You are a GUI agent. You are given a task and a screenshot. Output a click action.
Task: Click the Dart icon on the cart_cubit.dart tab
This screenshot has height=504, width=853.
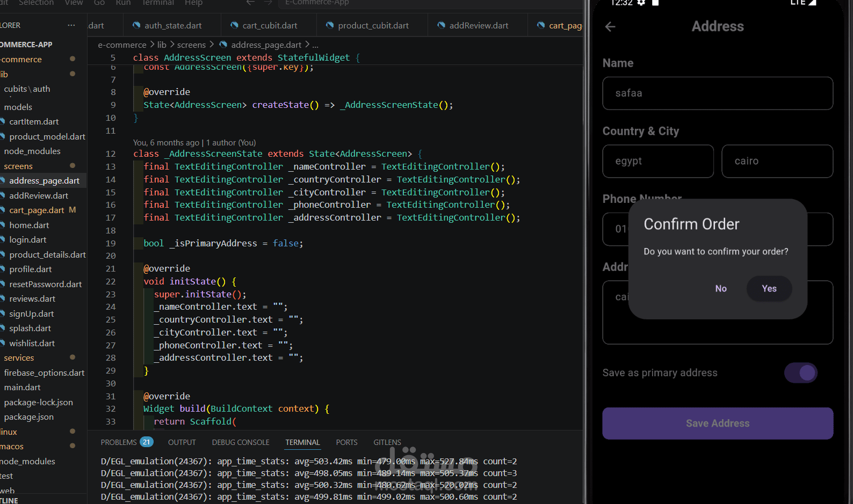click(x=234, y=25)
